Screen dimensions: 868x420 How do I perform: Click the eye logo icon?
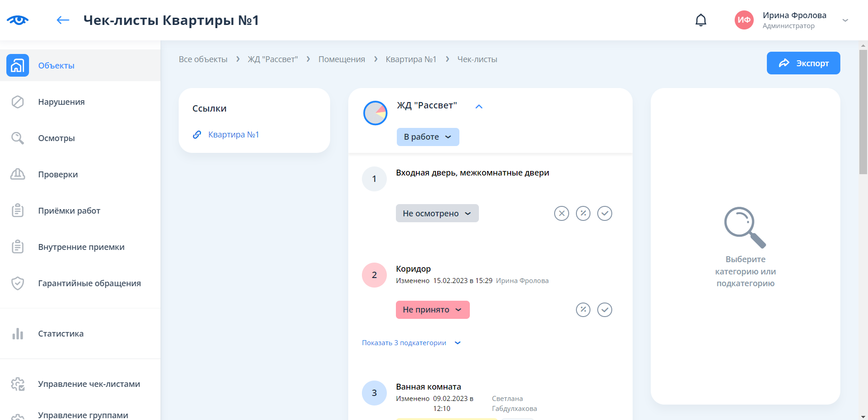click(18, 20)
